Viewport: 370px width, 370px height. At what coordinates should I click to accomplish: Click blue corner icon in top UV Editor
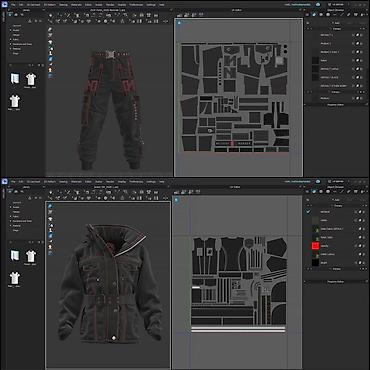coord(179,23)
